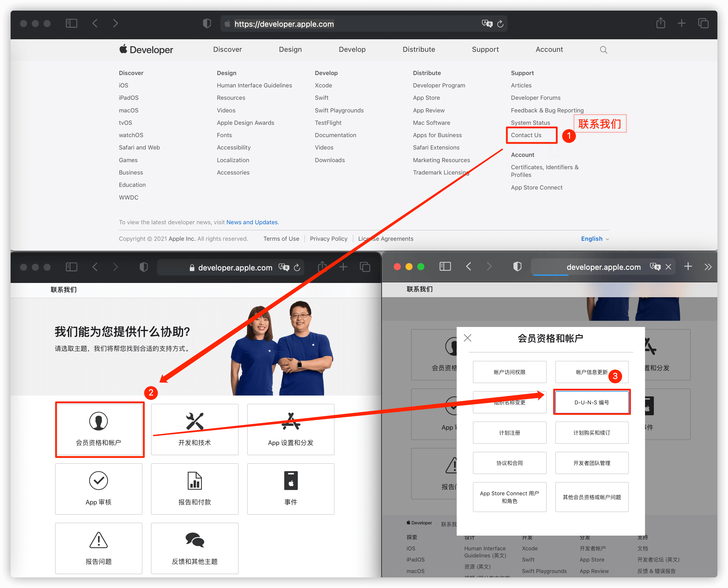Click privacy shield in bottom-left Safari window

point(144,267)
